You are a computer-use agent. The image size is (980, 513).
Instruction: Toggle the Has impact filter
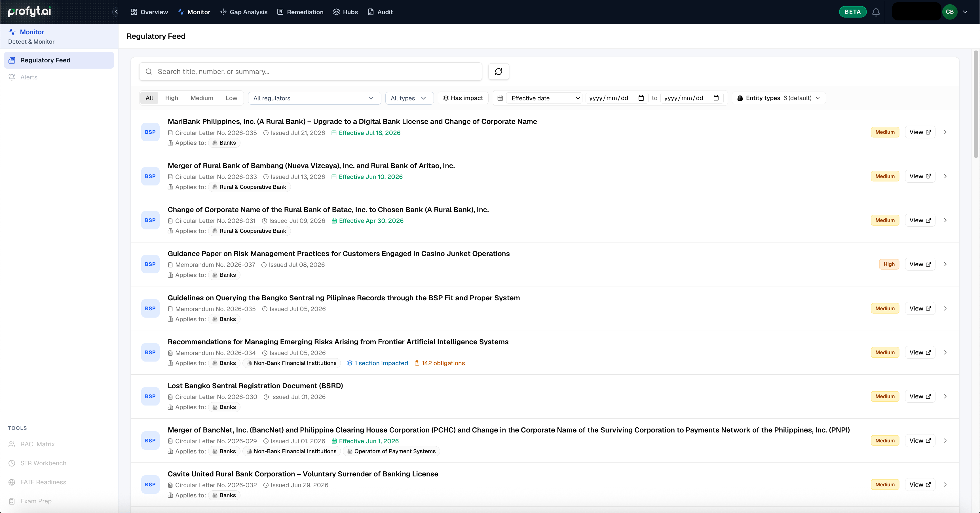click(463, 98)
